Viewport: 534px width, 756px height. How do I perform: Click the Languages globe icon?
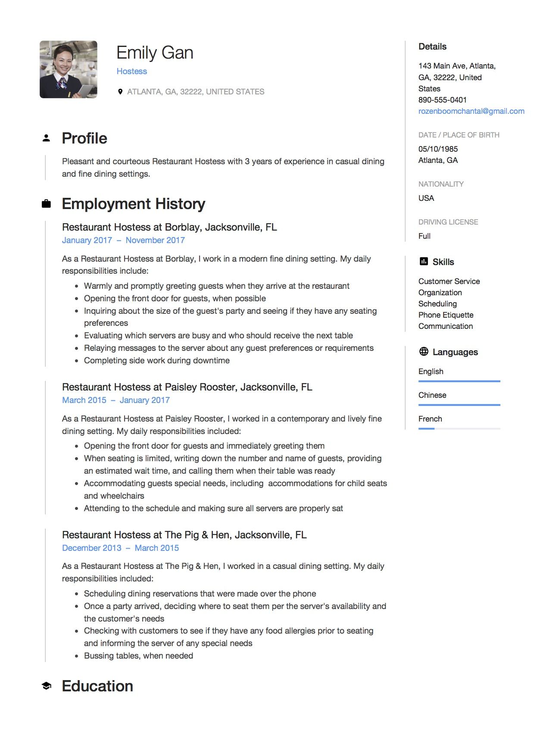424,351
